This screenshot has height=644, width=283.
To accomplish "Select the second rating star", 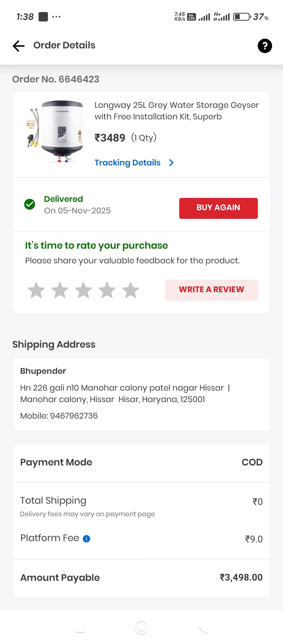I will tap(60, 290).
